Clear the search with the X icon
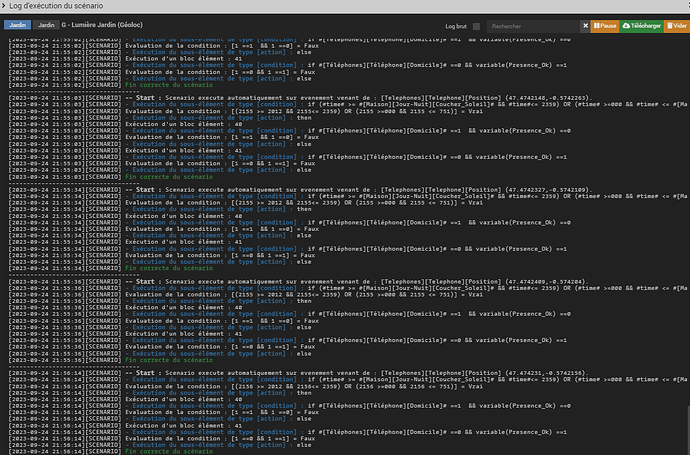 coord(585,26)
